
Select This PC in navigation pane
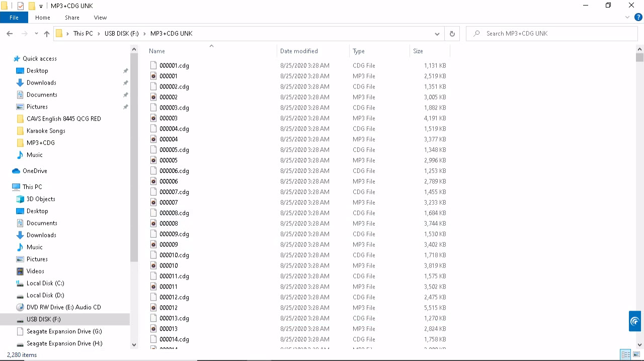(x=32, y=187)
